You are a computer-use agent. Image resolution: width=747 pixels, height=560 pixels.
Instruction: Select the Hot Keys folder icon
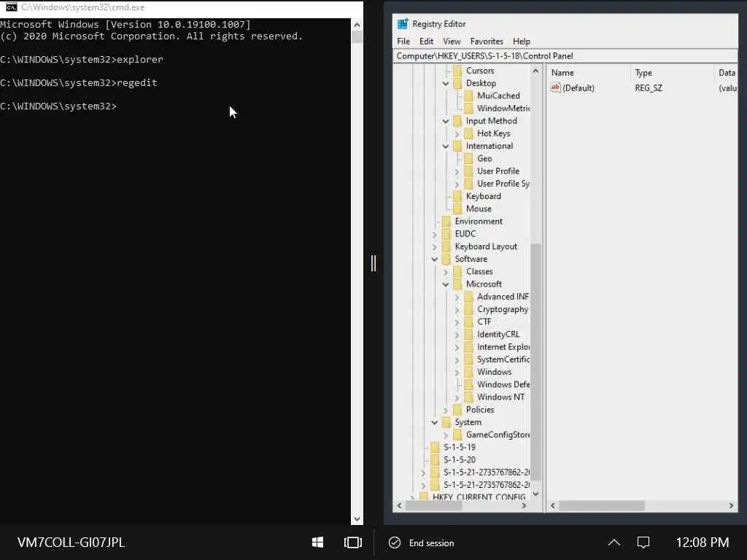point(469,133)
